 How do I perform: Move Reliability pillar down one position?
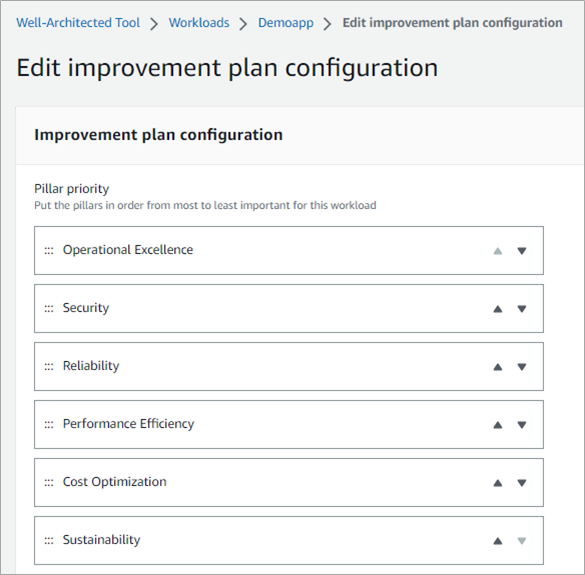522,367
